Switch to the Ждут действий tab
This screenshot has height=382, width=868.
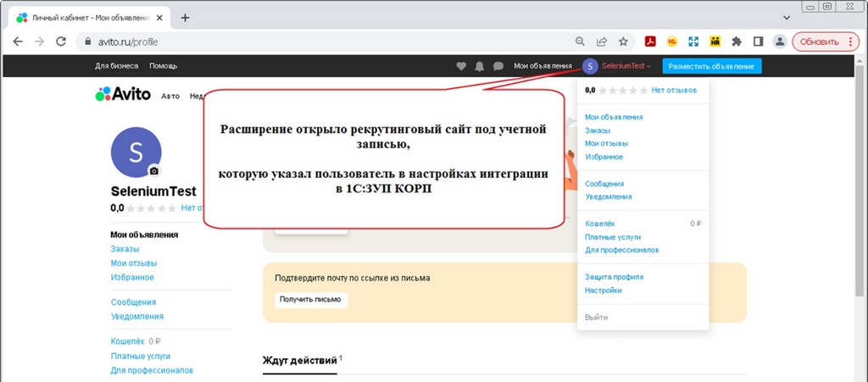(x=299, y=361)
